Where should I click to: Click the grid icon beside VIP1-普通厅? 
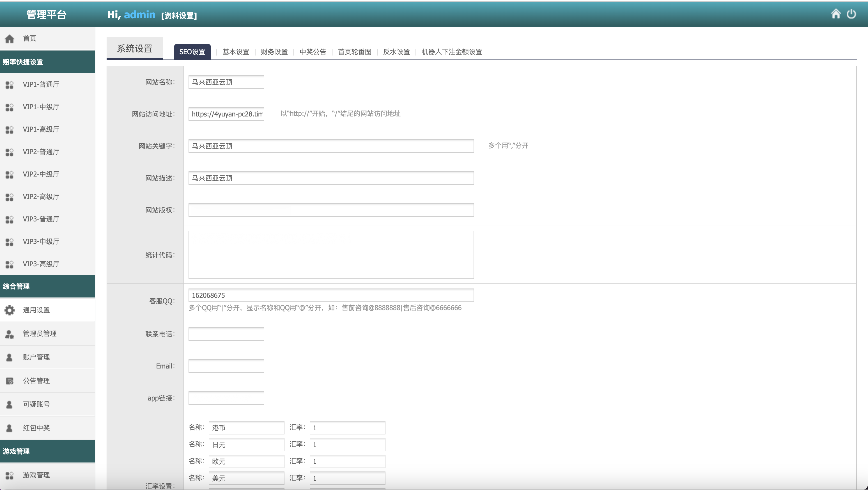coord(10,84)
